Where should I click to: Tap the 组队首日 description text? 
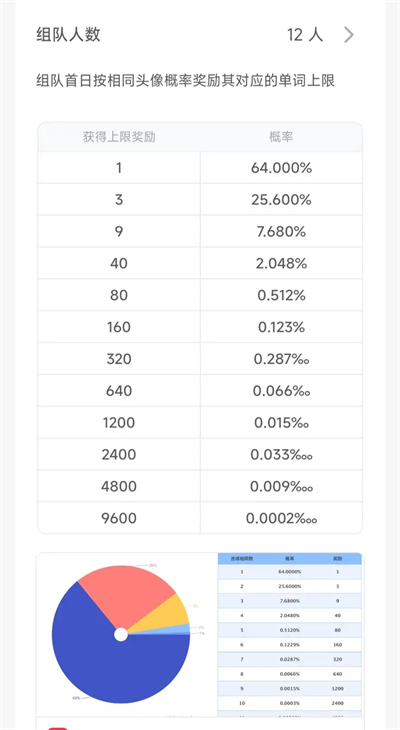tap(186, 81)
